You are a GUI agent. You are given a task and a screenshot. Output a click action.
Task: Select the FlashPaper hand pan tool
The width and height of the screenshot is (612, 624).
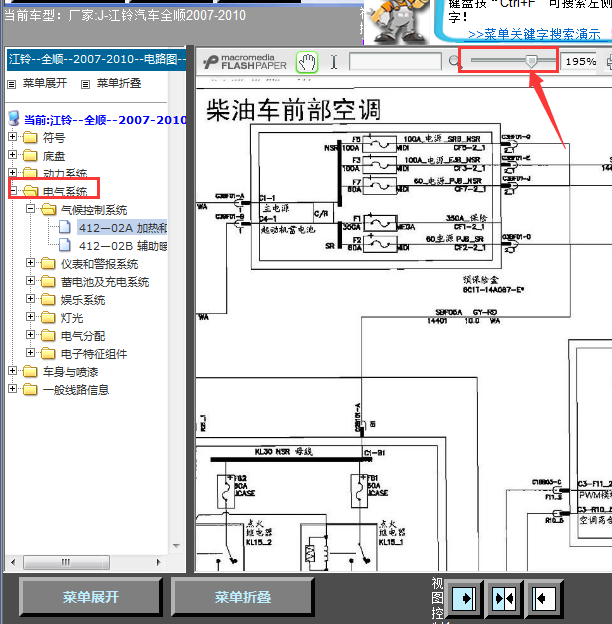click(x=307, y=62)
